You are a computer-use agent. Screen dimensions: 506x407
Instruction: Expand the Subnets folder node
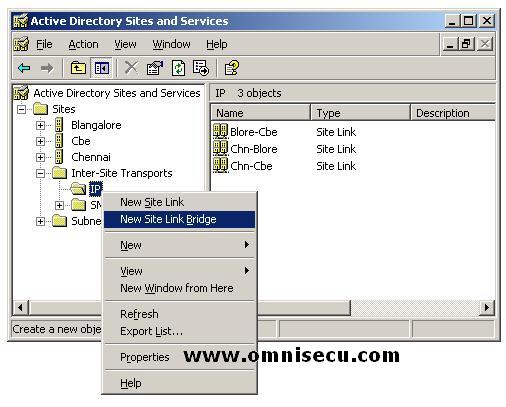point(40,221)
